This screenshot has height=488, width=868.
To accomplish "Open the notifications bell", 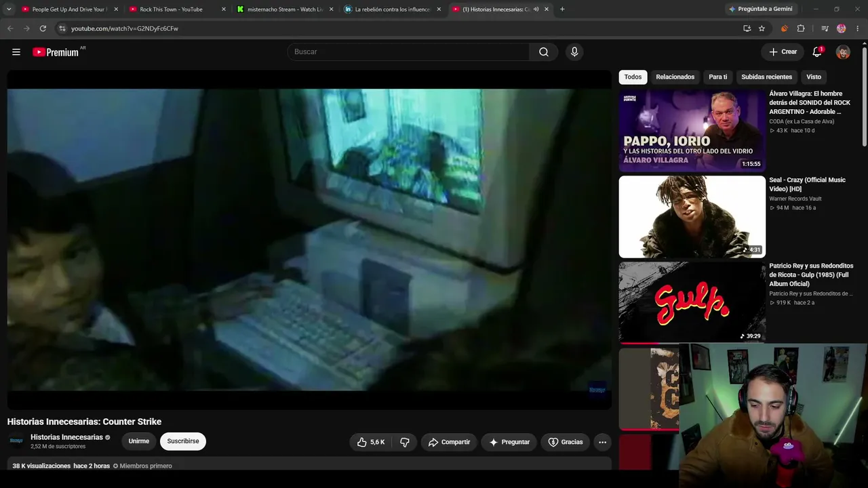I will (x=817, y=52).
